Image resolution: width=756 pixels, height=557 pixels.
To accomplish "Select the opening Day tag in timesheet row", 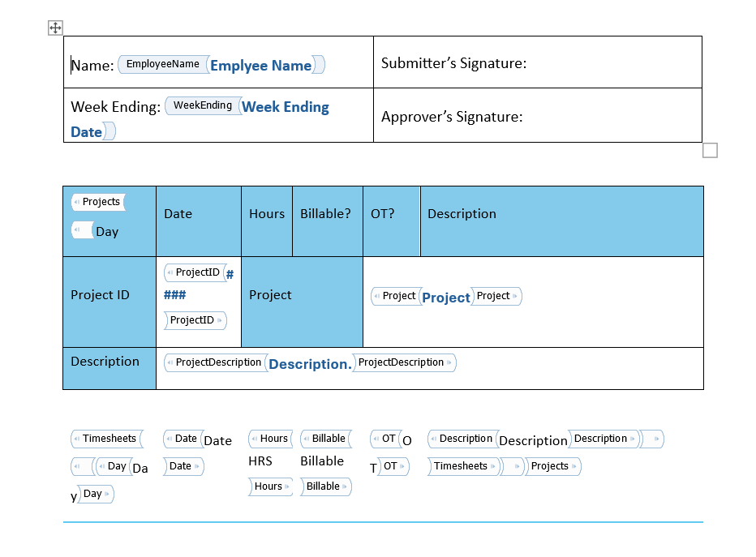I will 114,466.
